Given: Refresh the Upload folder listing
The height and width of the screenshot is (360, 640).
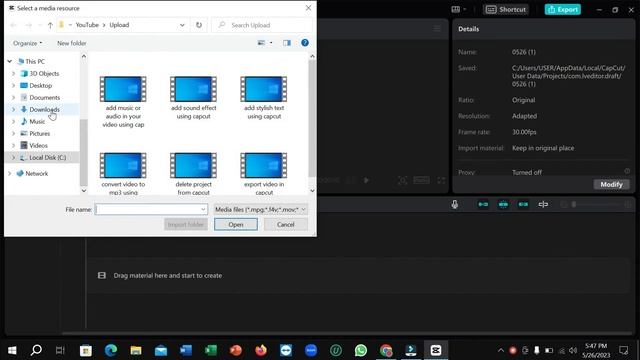Looking at the screenshot, I should pos(199,25).
